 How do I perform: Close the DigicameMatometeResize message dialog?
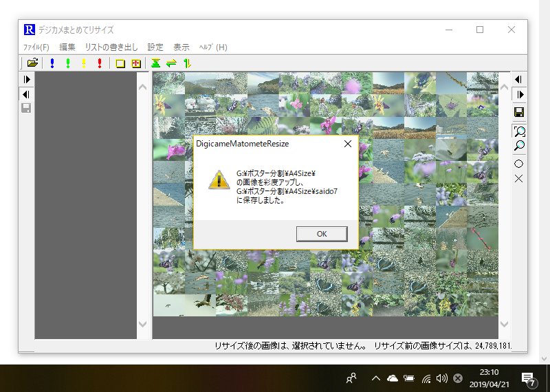(x=348, y=144)
